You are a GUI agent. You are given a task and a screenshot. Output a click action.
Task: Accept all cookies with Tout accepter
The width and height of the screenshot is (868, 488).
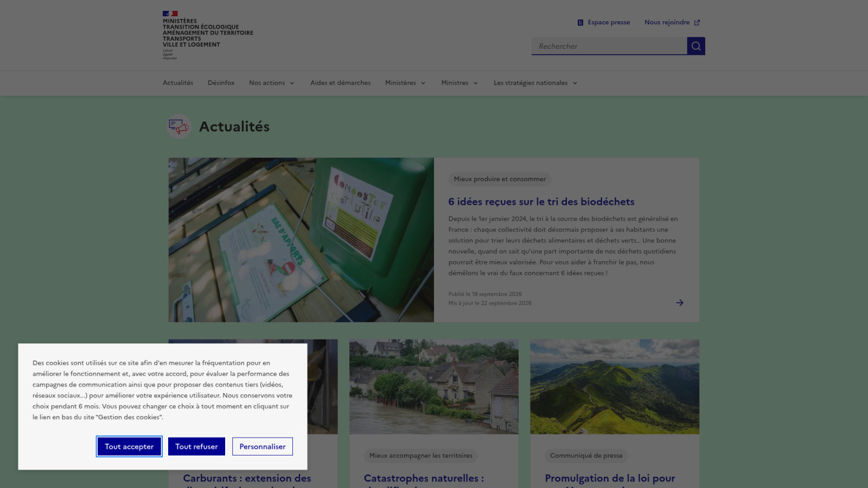click(129, 447)
